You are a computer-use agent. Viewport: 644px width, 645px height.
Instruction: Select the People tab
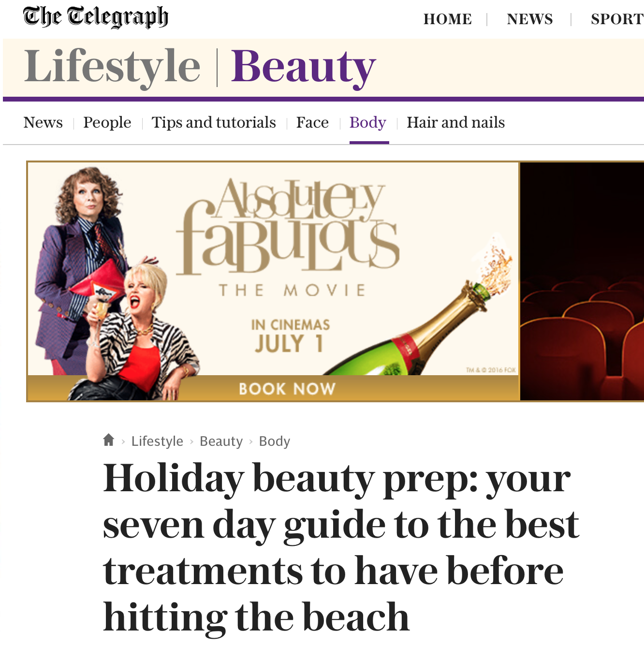(x=107, y=123)
